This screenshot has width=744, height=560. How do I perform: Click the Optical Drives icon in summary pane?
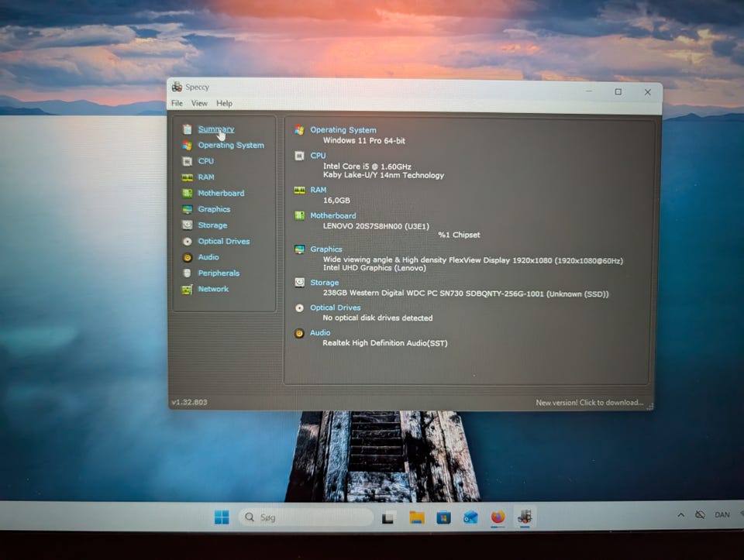click(299, 307)
